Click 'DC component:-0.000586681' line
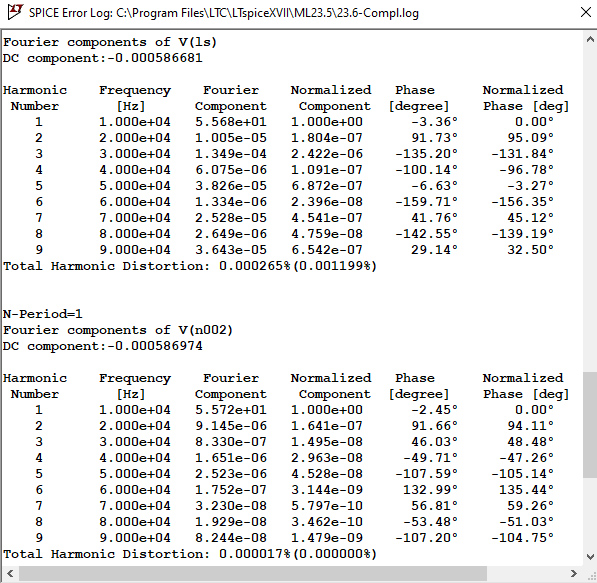The height and width of the screenshot is (583, 597). pyautogui.click(x=103, y=58)
